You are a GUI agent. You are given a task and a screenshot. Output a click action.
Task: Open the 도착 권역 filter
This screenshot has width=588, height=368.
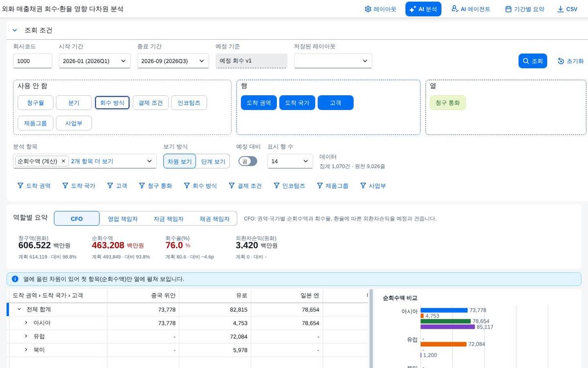click(x=34, y=186)
